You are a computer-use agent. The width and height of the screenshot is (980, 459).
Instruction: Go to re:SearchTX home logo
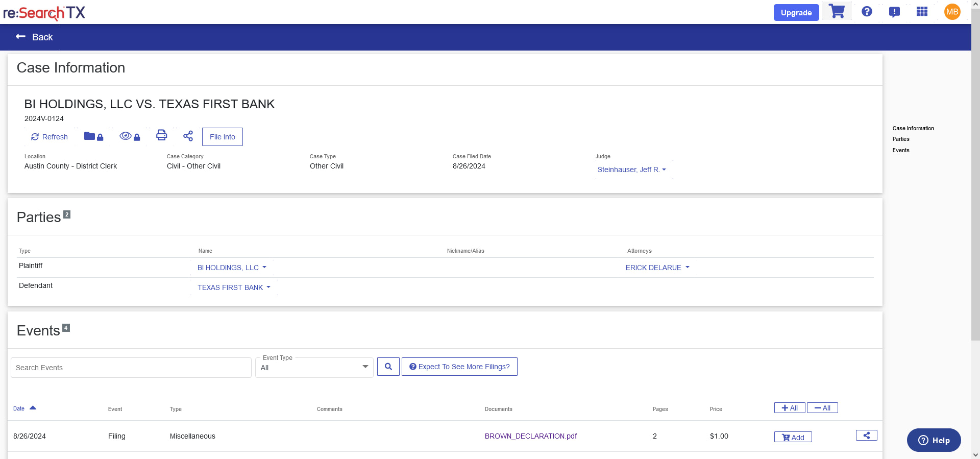[x=44, y=12]
